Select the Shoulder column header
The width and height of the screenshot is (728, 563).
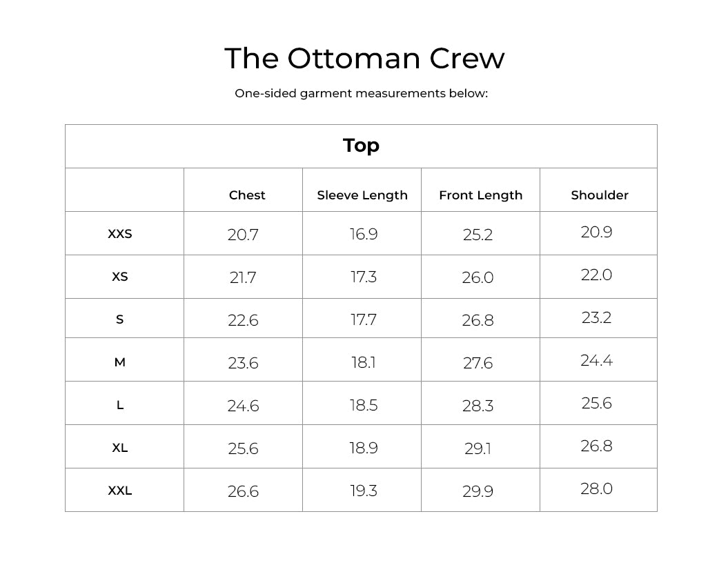click(600, 195)
